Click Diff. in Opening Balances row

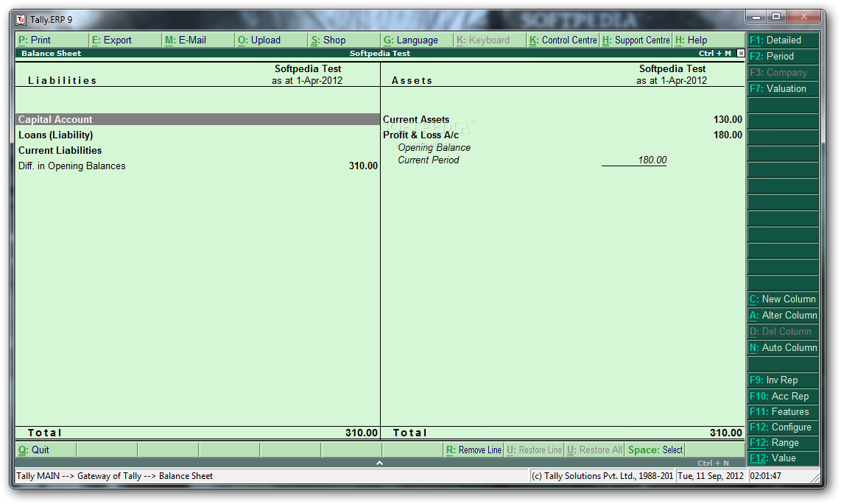(197, 166)
